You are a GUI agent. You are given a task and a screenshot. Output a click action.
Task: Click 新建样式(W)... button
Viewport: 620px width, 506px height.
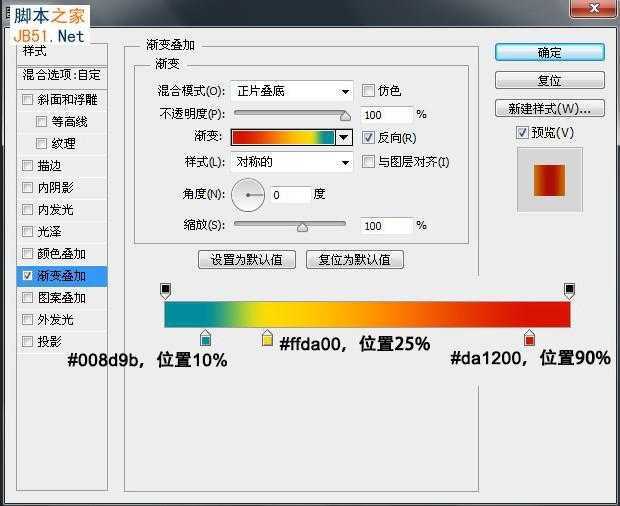[550, 108]
